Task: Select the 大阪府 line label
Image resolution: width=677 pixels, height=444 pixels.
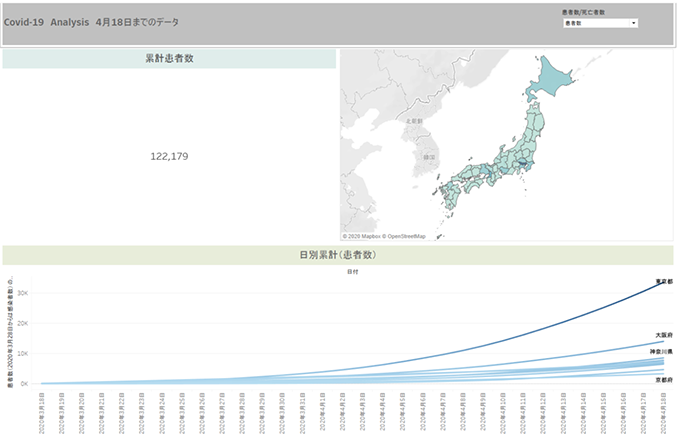Action: (664, 335)
